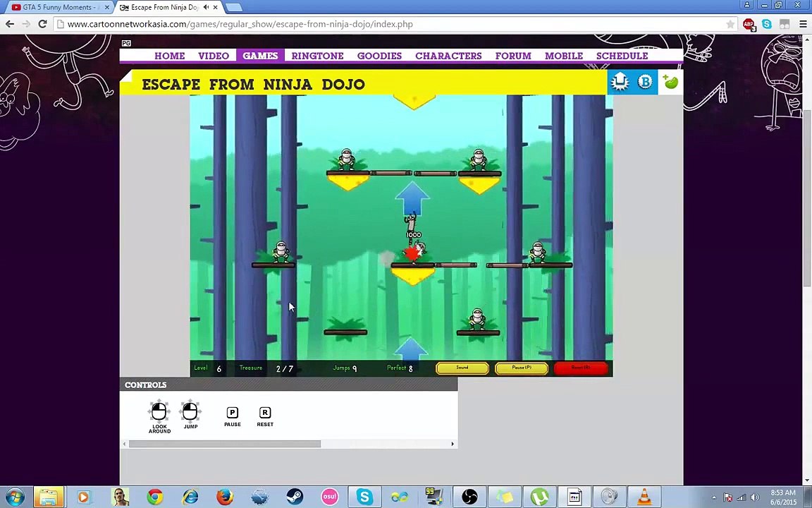This screenshot has height=508, width=812.
Task: Click the upper blue jump arrow in game
Action: pos(412,198)
